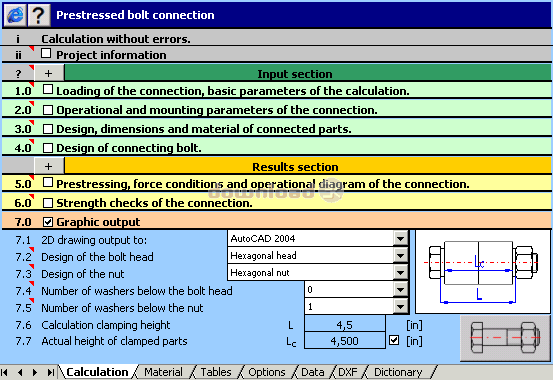553x380 pixels.
Task: Uncheck the Graphic output checkbox
Action: [48, 222]
